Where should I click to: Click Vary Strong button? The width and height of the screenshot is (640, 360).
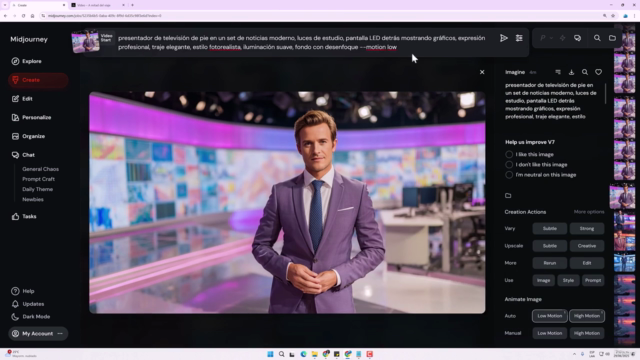(x=587, y=229)
